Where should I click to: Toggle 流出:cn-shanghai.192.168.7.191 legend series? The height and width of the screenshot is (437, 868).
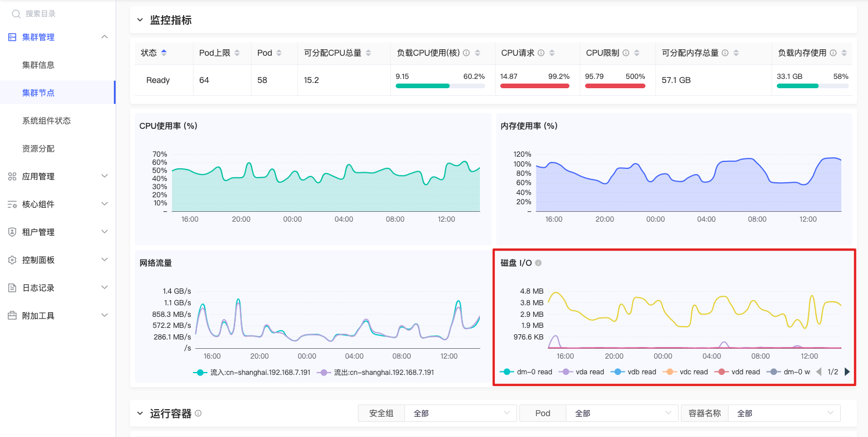[375, 372]
